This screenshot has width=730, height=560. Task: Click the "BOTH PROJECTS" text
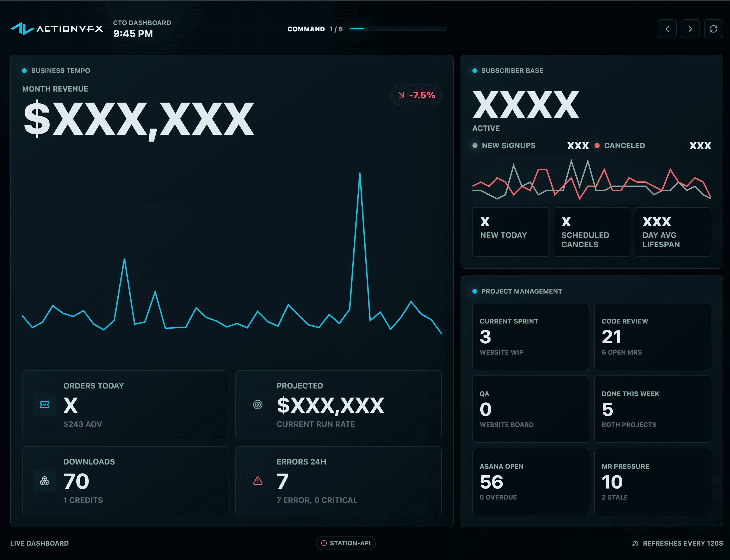click(x=629, y=425)
